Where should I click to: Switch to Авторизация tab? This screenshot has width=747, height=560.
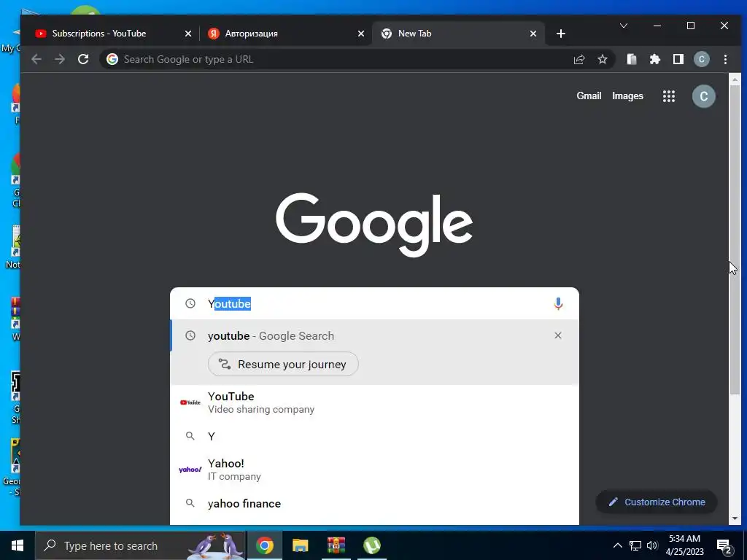[286, 34]
